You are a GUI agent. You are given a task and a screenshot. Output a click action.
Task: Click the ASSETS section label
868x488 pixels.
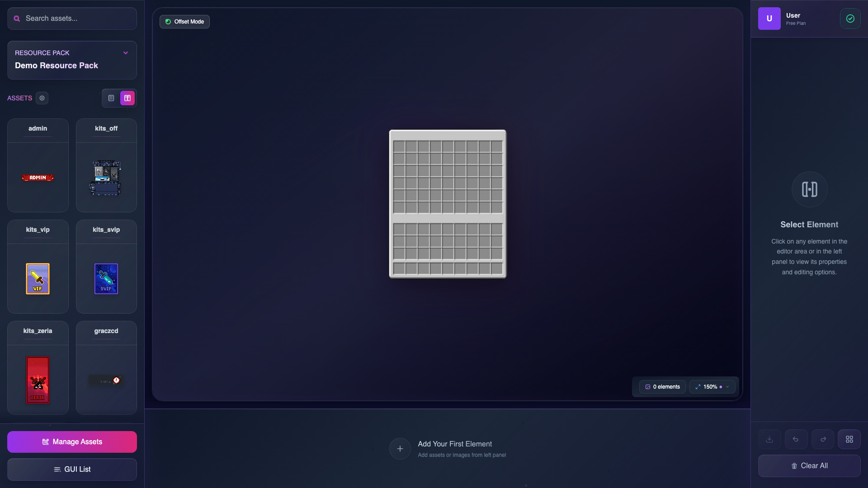[19, 98]
